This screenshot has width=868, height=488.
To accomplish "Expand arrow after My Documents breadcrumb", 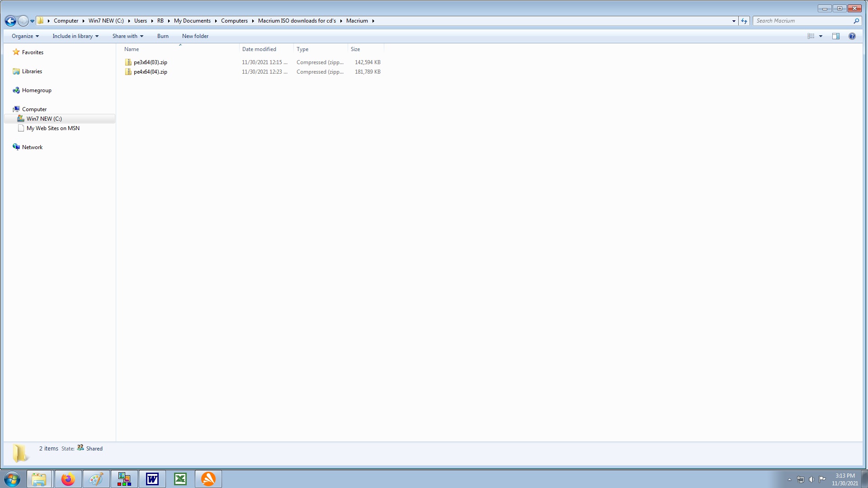I will coord(216,21).
